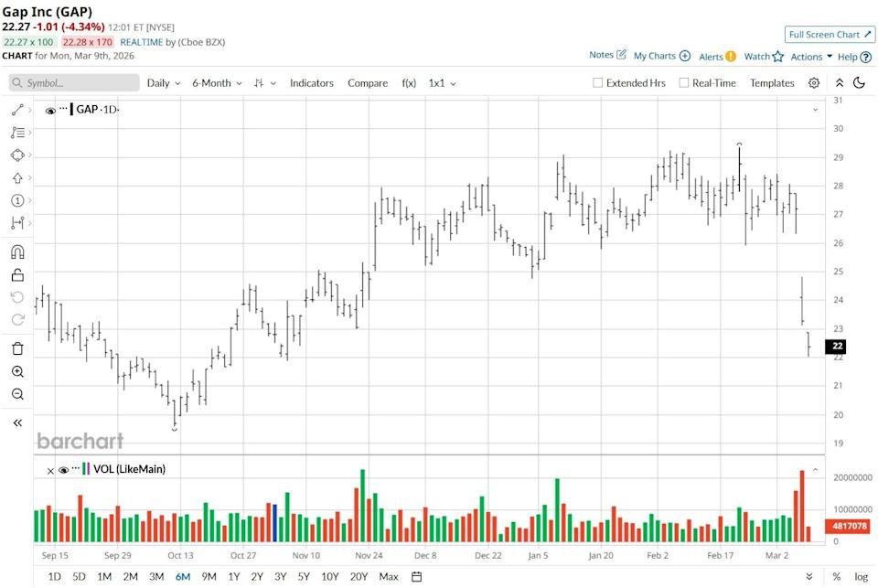878x588 pixels.
Task: Open the Indicators menu
Action: tap(312, 83)
